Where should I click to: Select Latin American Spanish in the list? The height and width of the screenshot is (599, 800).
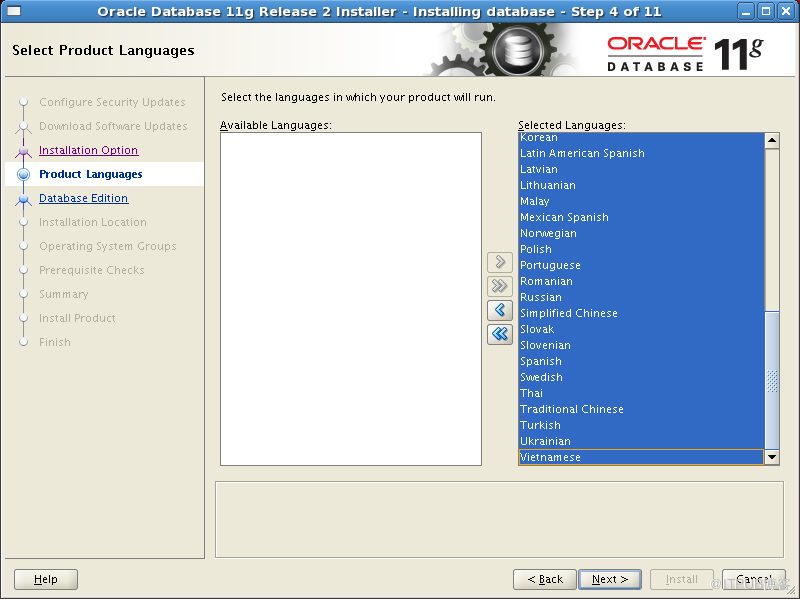pyautogui.click(x=641, y=153)
